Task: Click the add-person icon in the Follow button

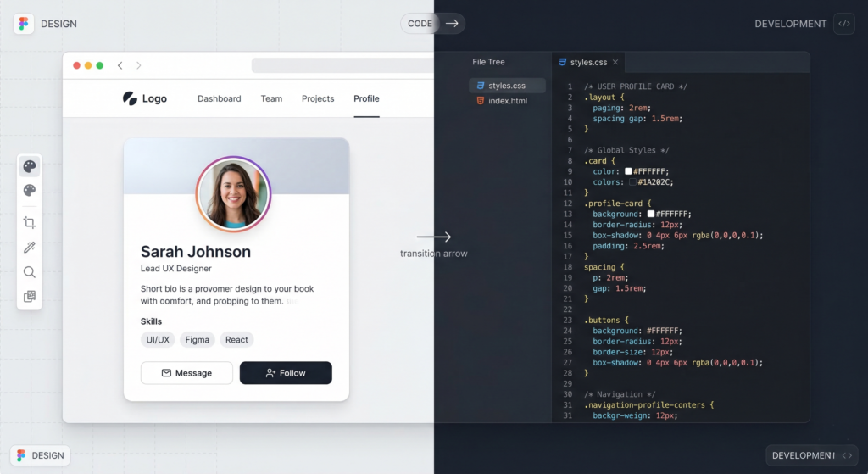Action: click(x=270, y=373)
